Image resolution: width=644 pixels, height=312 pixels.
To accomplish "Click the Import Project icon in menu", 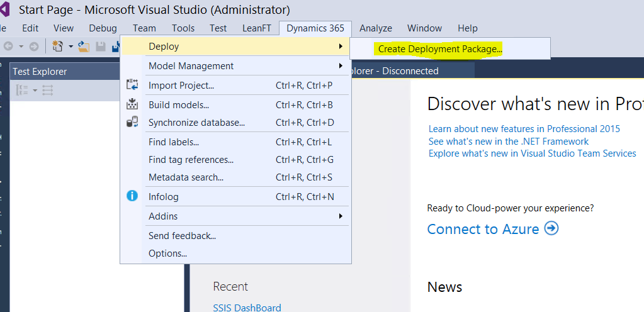I will click(132, 86).
